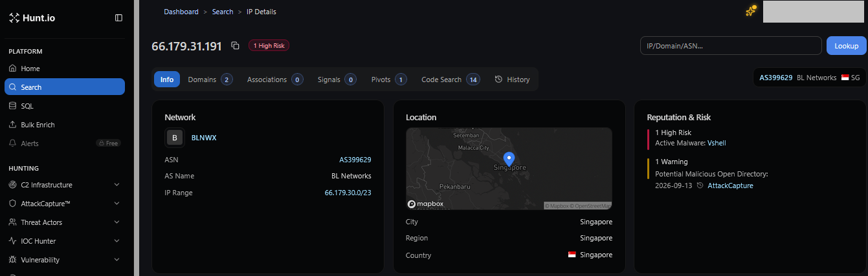The height and width of the screenshot is (276, 868).
Task: Click the Home house icon
Action: click(13, 69)
